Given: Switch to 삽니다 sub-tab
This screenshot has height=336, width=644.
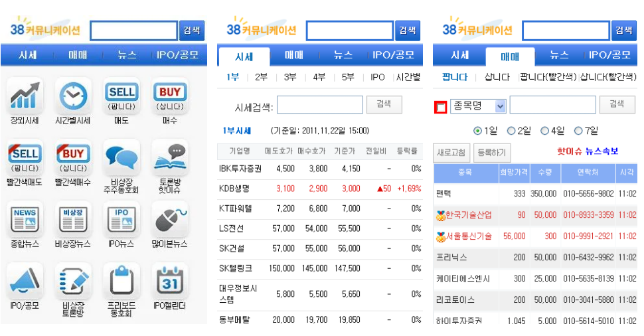Looking at the screenshot, I should 497,77.
